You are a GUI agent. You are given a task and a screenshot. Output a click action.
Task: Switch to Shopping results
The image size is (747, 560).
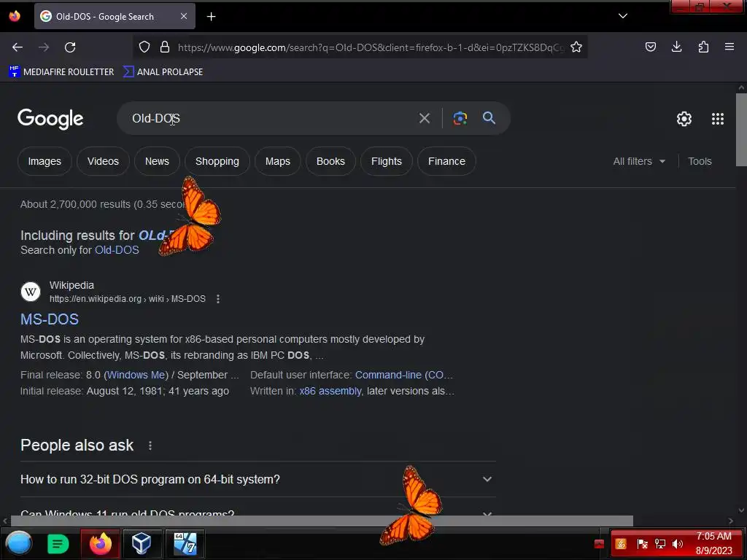click(x=217, y=161)
